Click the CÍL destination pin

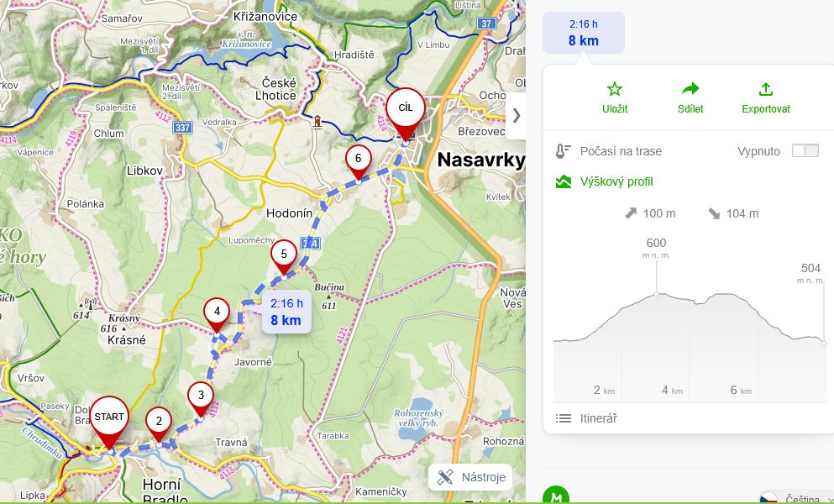[405, 109]
